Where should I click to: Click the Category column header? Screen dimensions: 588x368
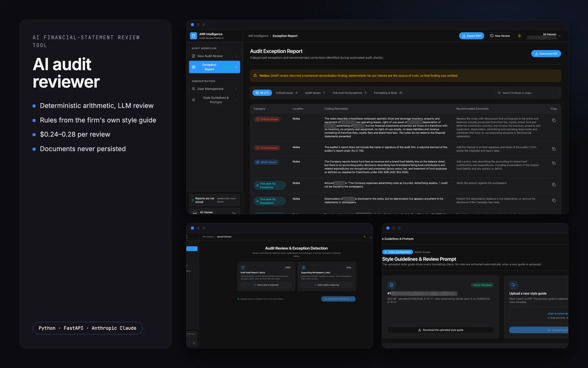pyautogui.click(x=259, y=109)
